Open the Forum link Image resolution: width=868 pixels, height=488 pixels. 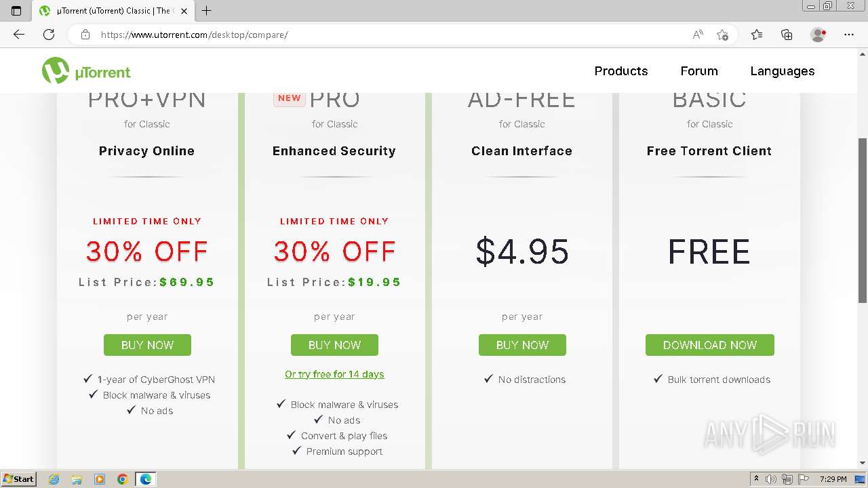click(698, 71)
